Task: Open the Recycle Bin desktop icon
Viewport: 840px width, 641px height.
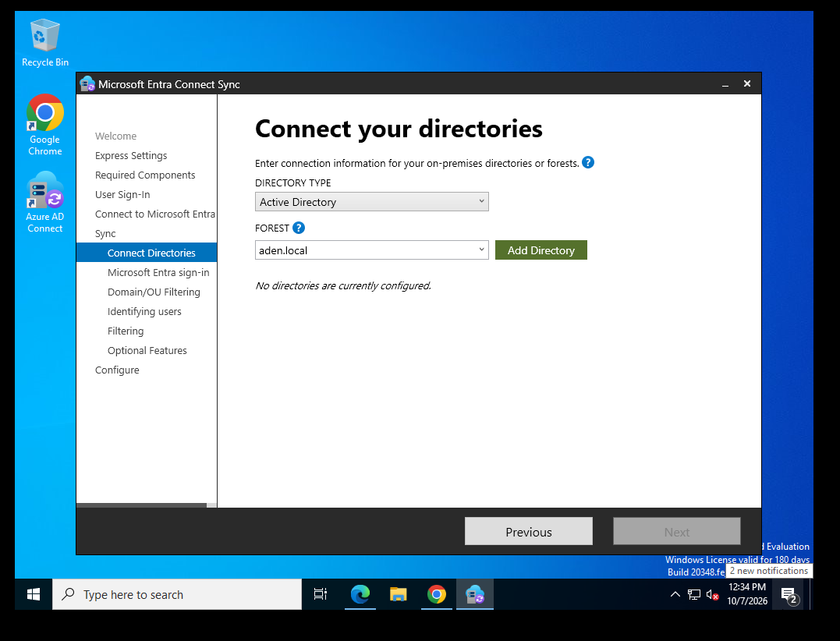Action: (x=45, y=43)
